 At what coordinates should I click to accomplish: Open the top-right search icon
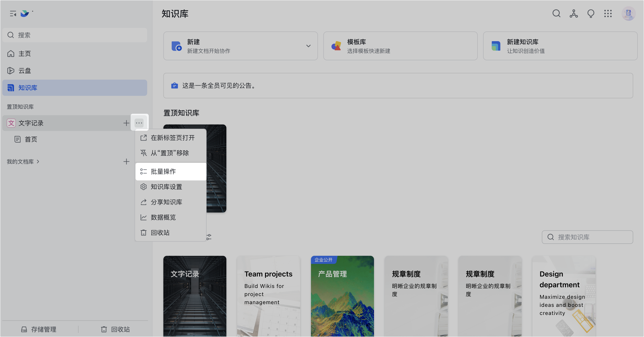click(x=556, y=13)
